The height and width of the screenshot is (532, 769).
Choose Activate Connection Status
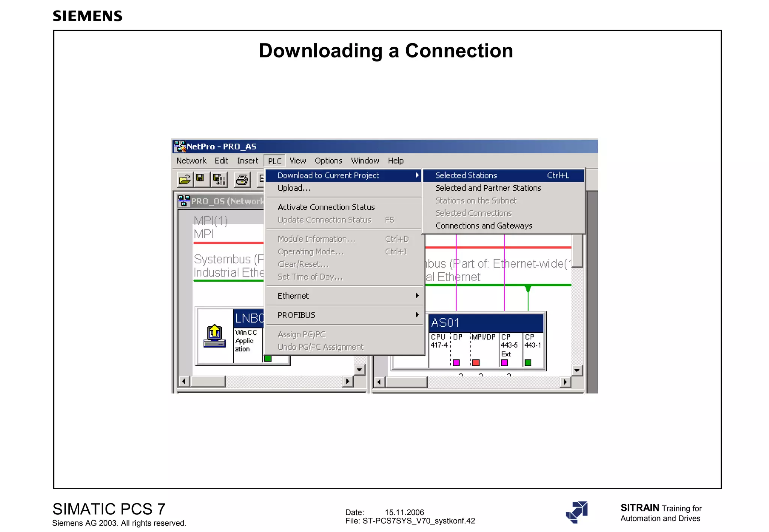343,207
